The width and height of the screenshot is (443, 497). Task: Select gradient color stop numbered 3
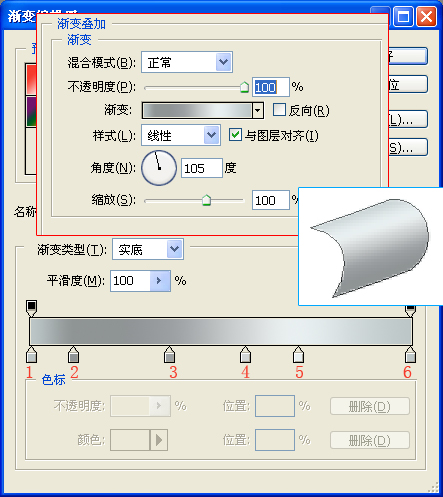point(170,355)
